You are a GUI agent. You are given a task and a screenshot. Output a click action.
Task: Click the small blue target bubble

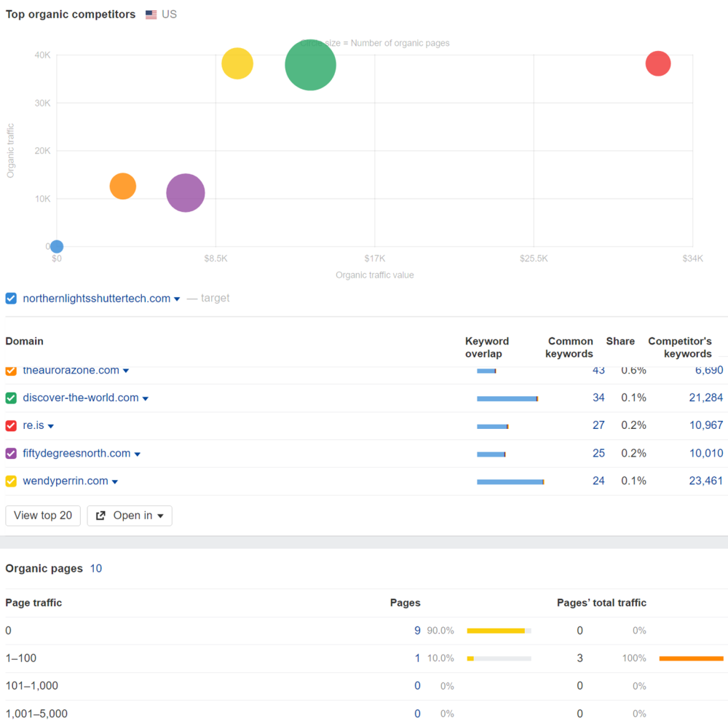click(56, 247)
